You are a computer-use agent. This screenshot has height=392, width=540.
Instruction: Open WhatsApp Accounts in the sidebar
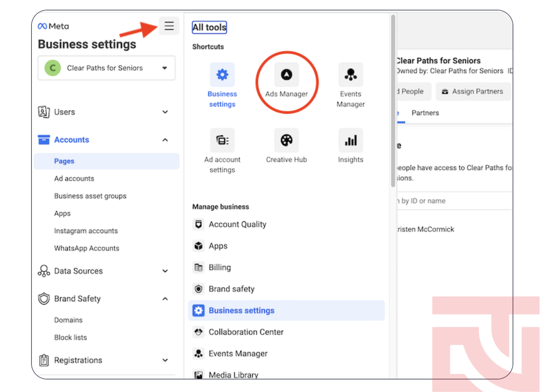pyautogui.click(x=87, y=248)
